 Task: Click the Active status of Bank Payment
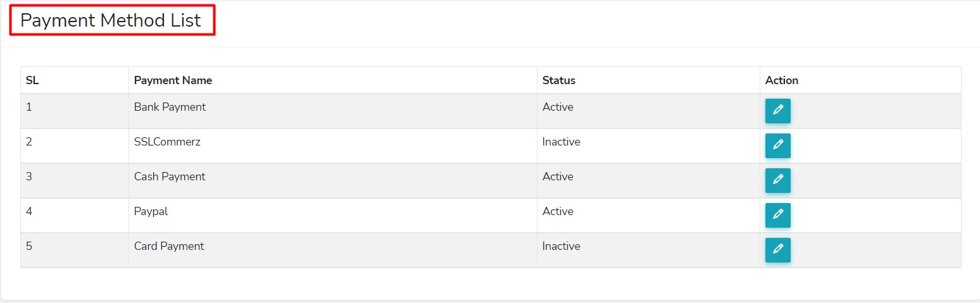[x=558, y=107]
